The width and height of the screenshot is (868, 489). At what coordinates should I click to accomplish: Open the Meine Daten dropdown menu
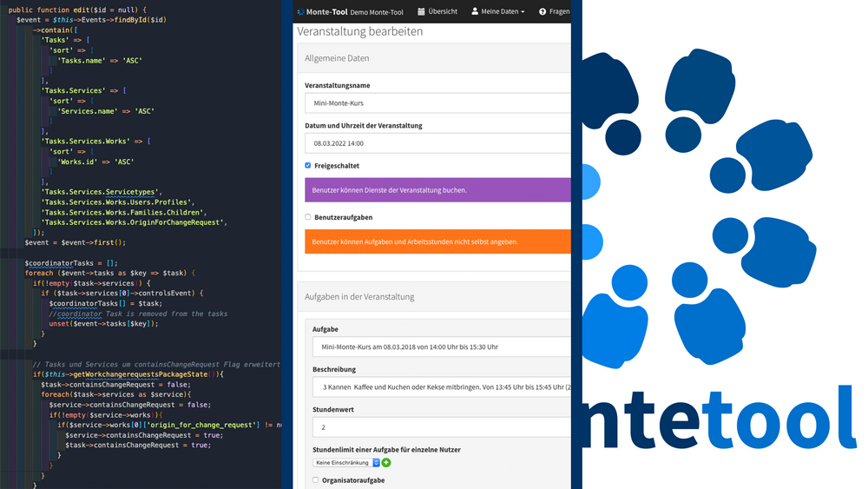(x=497, y=11)
